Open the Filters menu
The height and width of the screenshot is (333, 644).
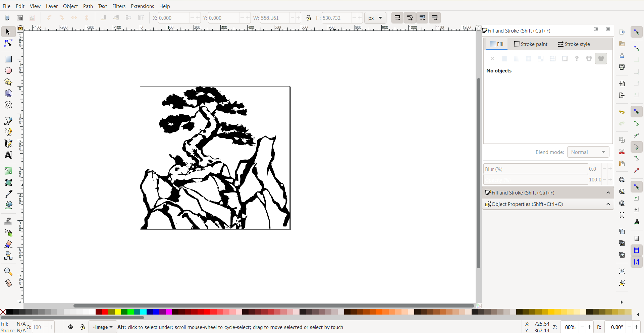pyautogui.click(x=119, y=6)
